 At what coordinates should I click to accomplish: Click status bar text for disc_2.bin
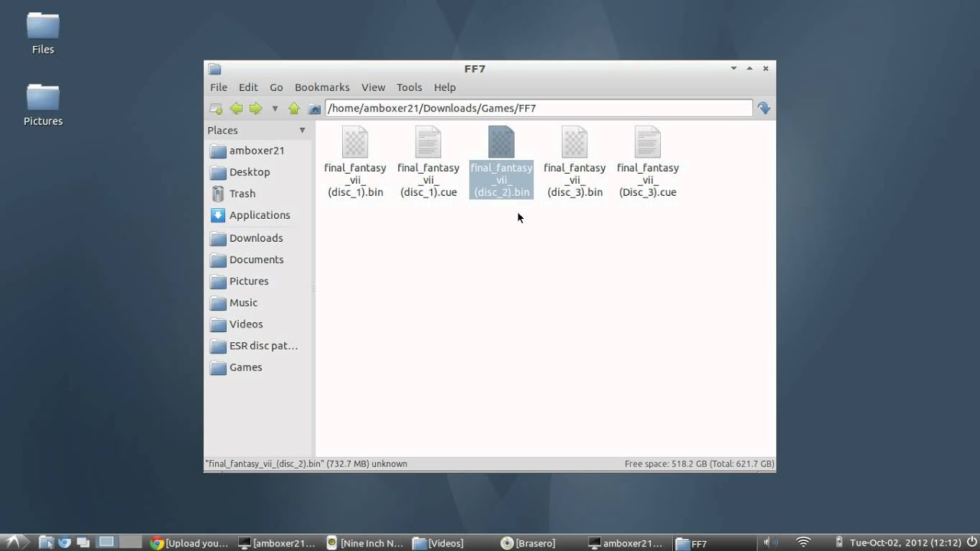[306, 464]
